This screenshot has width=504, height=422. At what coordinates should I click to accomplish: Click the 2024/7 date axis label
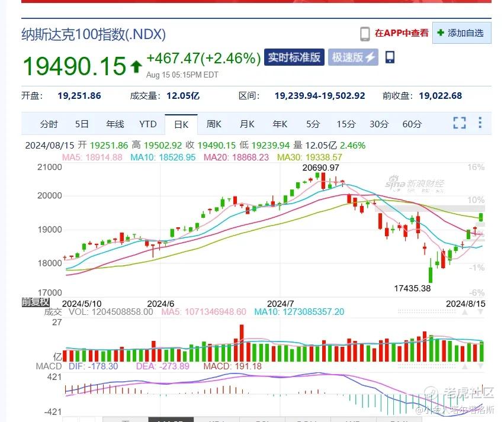(280, 304)
